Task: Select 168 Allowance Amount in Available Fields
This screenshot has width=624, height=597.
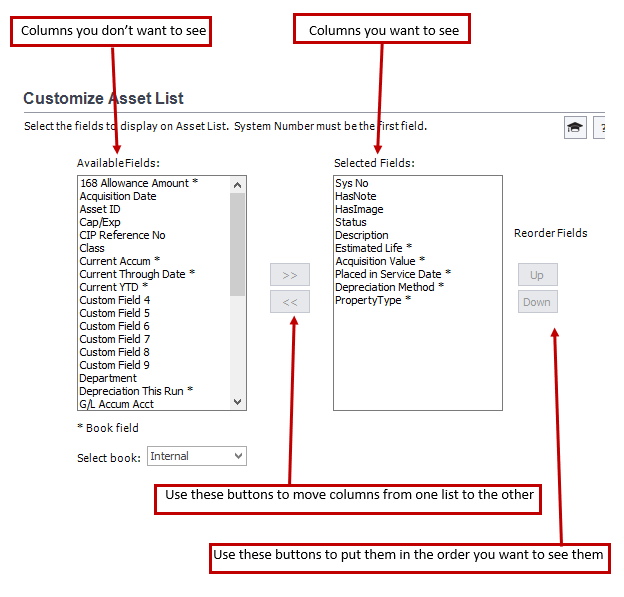Action: click(139, 183)
